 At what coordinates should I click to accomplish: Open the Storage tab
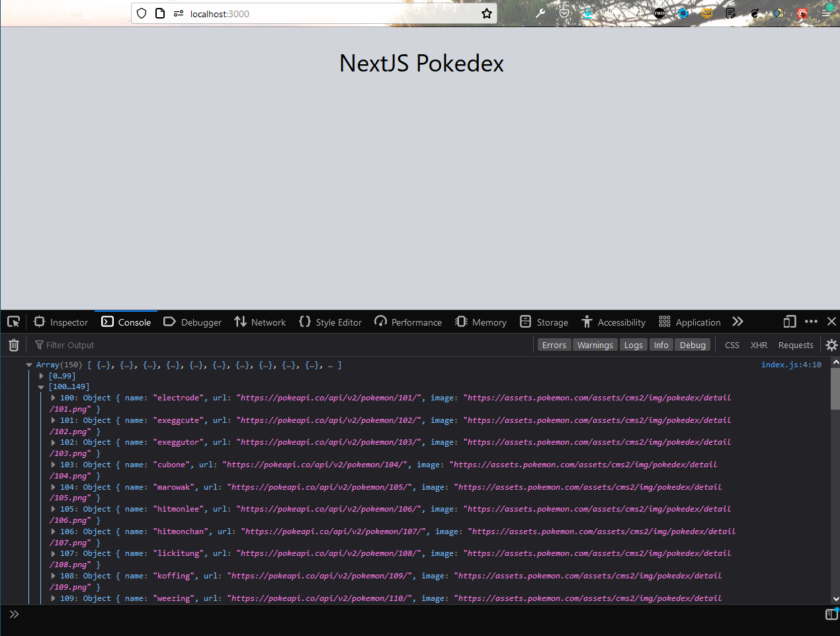544,322
